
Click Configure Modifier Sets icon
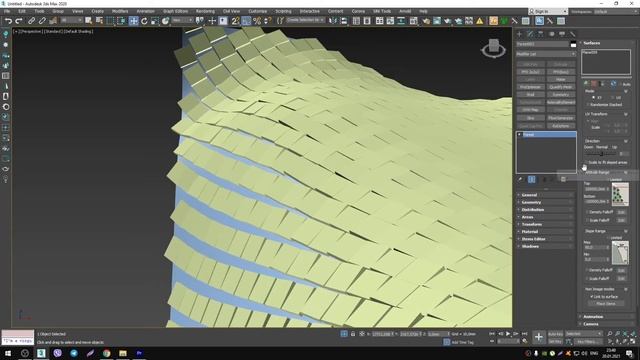click(x=563, y=179)
